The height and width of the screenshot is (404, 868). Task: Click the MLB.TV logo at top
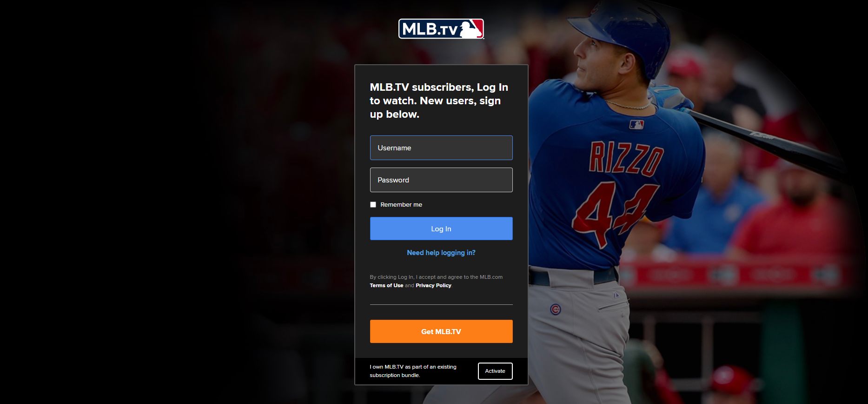coord(441,29)
